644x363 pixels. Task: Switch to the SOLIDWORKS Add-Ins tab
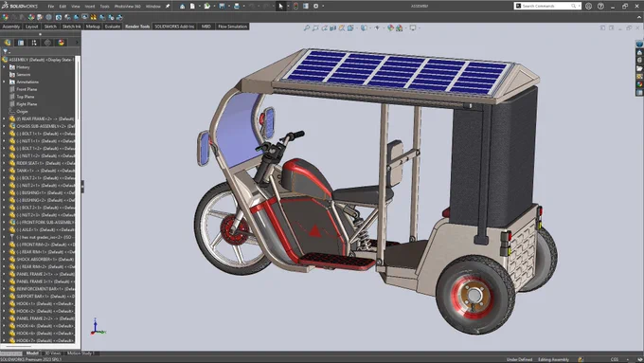[x=174, y=27]
